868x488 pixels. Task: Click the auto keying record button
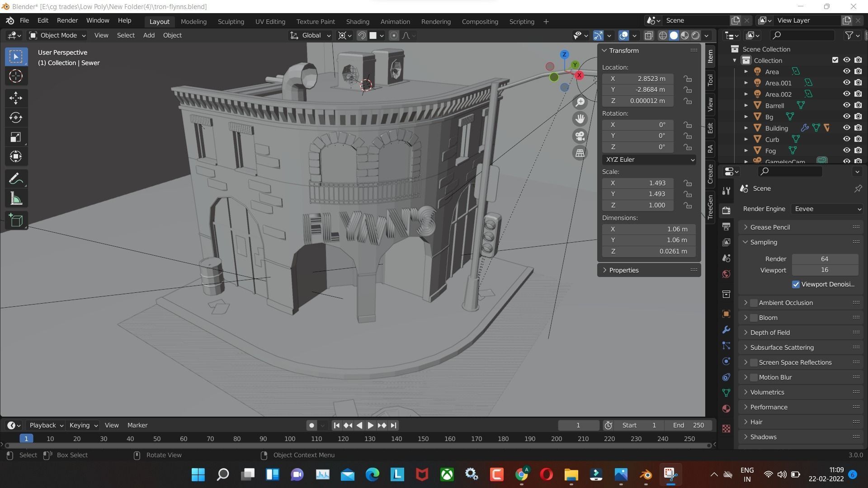[x=311, y=425]
